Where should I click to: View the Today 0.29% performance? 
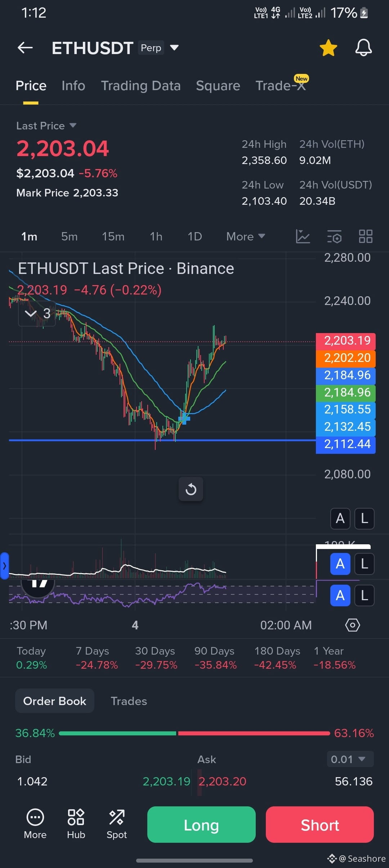[31, 658]
